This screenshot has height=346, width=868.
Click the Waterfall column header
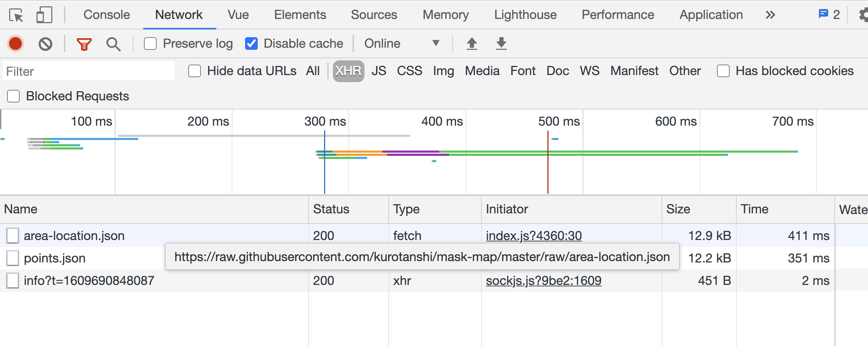852,209
